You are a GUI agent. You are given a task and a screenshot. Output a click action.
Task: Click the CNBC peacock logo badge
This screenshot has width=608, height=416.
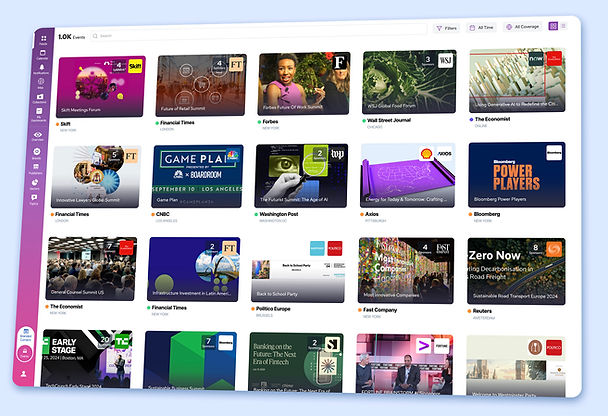[233, 155]
